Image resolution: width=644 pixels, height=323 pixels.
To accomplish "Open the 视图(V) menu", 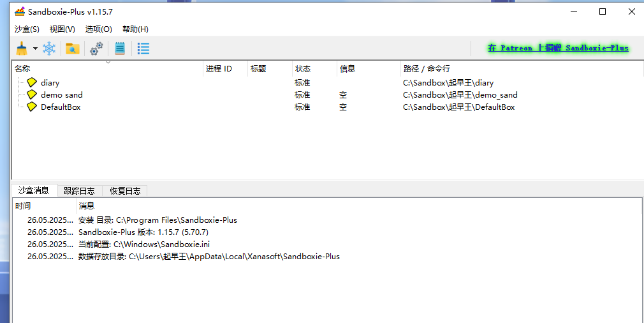I will point(62,29).
